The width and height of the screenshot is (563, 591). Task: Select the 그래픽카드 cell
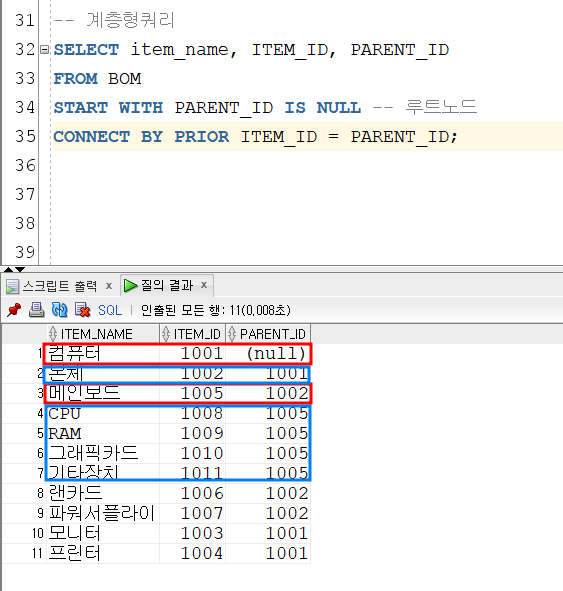pyautogui.click(x=104, y=453)
